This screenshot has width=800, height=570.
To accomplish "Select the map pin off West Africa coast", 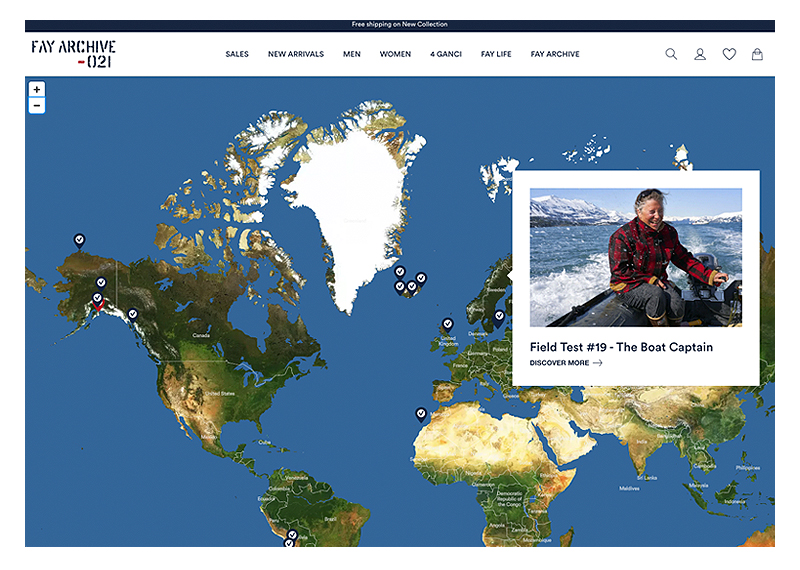I will pyautogui.click(x=421, y=413).
